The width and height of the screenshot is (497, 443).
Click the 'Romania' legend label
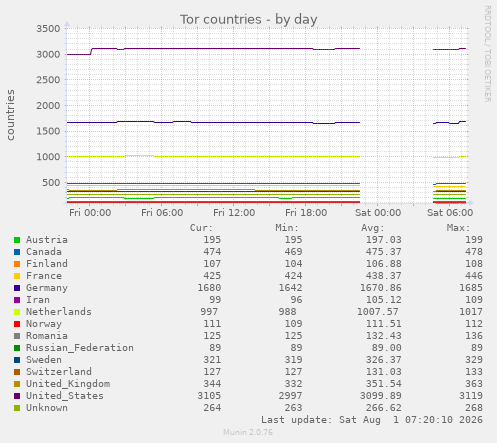point(47,336)
